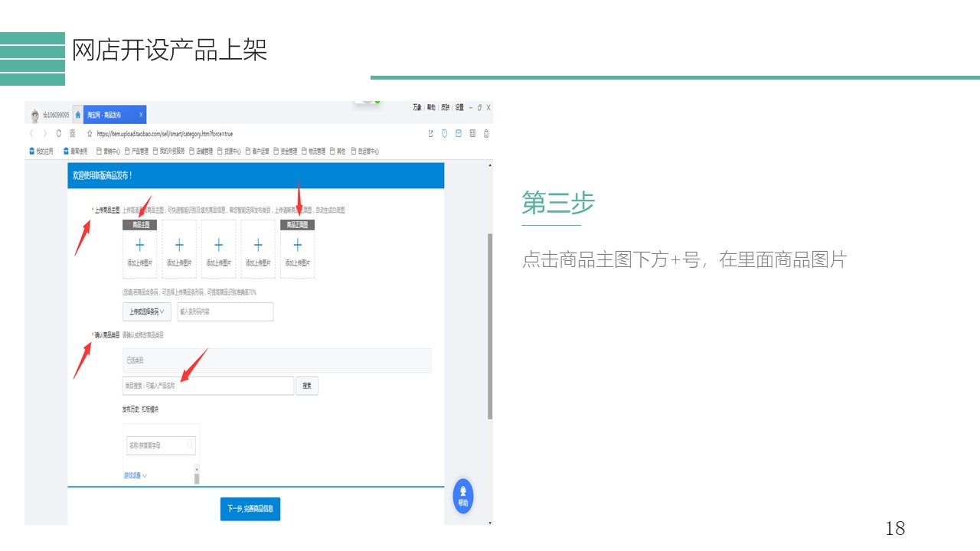Image resolution: width=980 pixels, height=551 pixels.
Task: Click the 商品正面图 header label
Action: point(298,225)
